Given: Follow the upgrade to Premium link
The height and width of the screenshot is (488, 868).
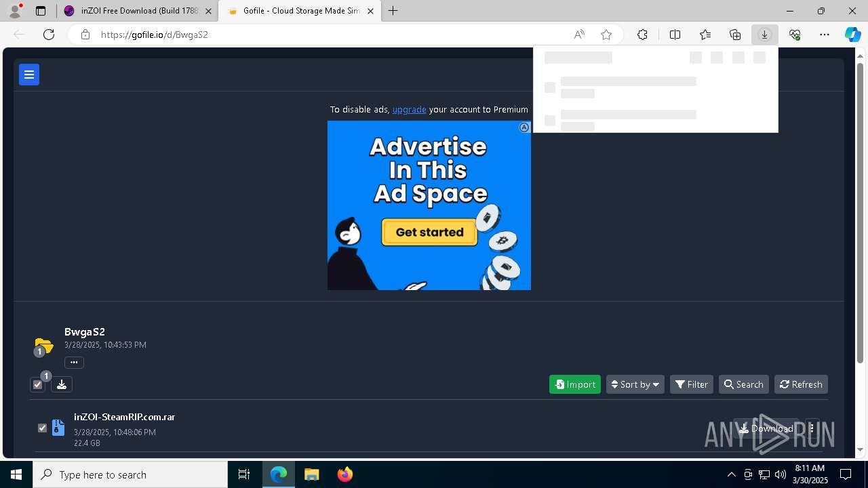Looking at the screenshot, I should [409, 109].
